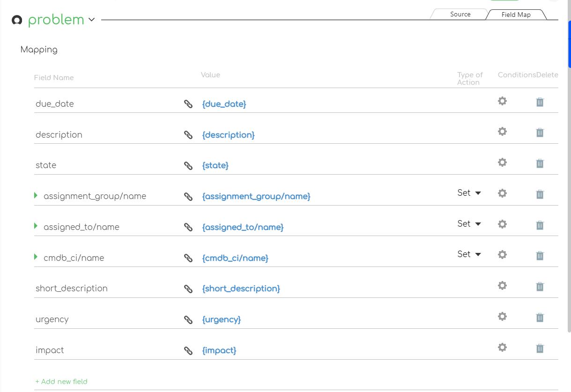
Task: Click the link icon in the due_date row
Action: pyautogui.click(x=188, y=104)
